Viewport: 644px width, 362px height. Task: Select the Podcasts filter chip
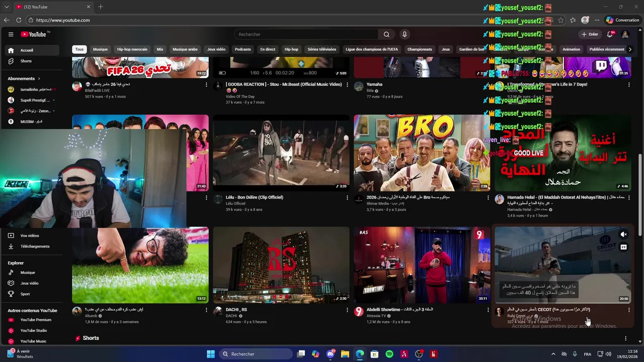pos(243,49)
